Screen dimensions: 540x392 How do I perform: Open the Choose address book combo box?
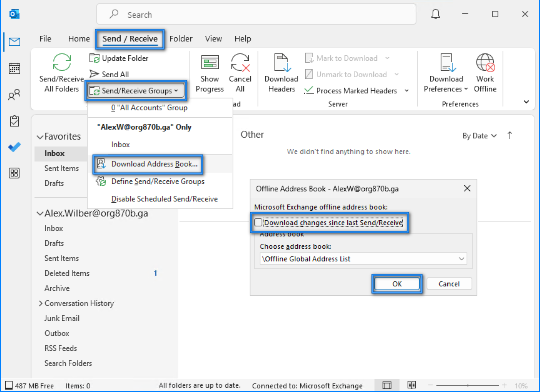click(x=363, y=259)
